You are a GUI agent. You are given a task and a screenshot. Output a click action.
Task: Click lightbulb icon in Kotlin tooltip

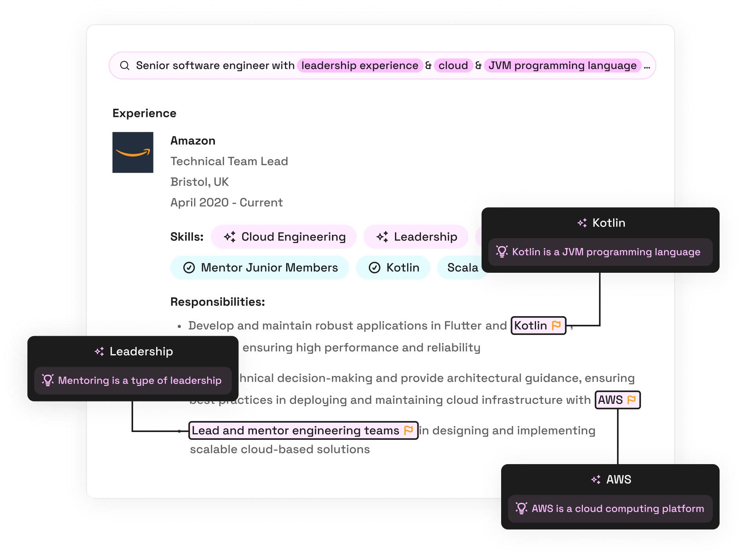[x=502, y=251]
